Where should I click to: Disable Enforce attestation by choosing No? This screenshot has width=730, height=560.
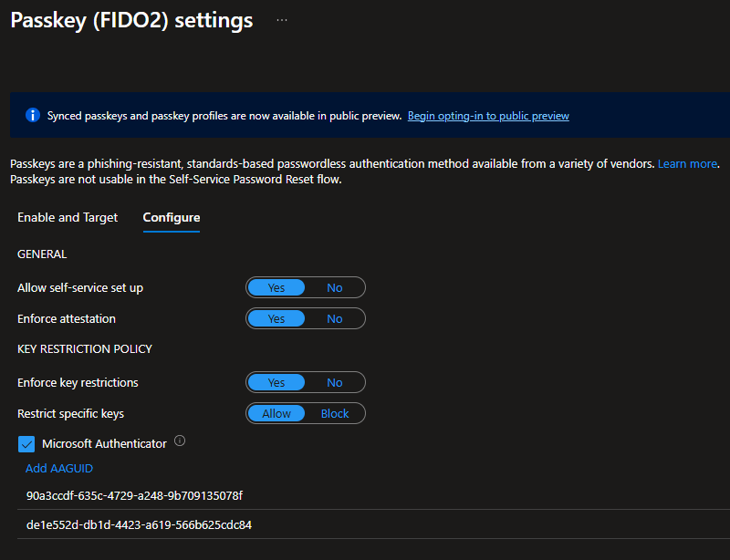[335, 318]
